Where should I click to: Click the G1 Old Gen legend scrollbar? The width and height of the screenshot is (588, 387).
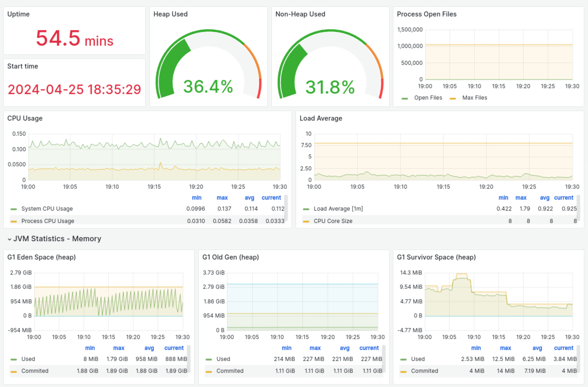384,358
